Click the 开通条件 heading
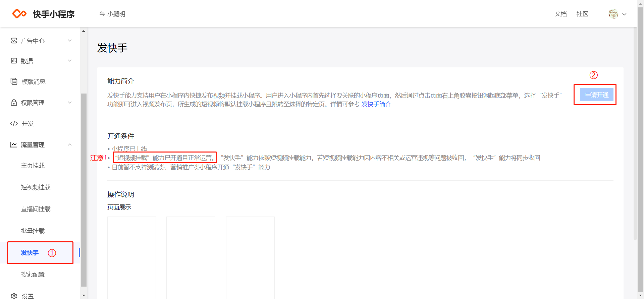644x299 pixels. (121, 136)
